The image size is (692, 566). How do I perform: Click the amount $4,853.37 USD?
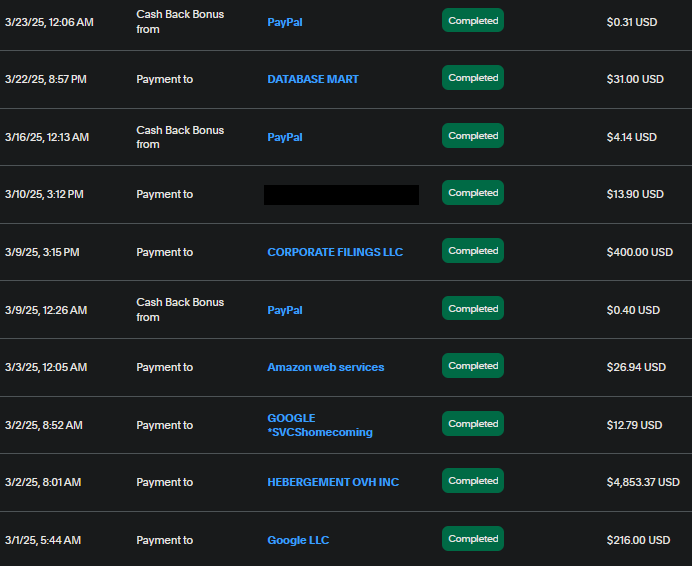(643, 482)
